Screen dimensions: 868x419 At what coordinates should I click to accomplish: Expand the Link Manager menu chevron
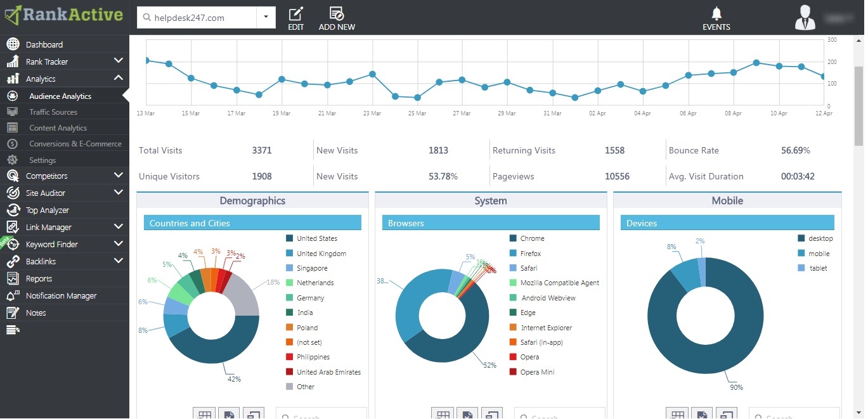pos(118,226)
